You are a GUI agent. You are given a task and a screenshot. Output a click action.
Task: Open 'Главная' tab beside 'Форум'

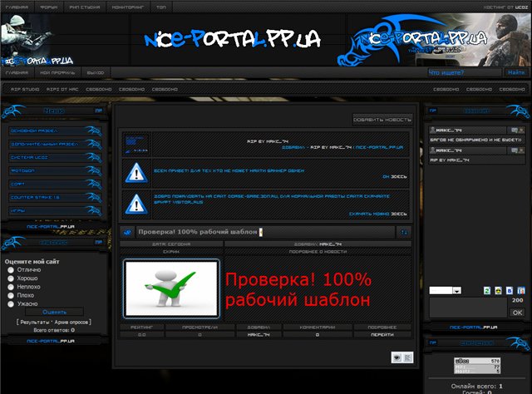pyautogui.click(x=17, y=7)
